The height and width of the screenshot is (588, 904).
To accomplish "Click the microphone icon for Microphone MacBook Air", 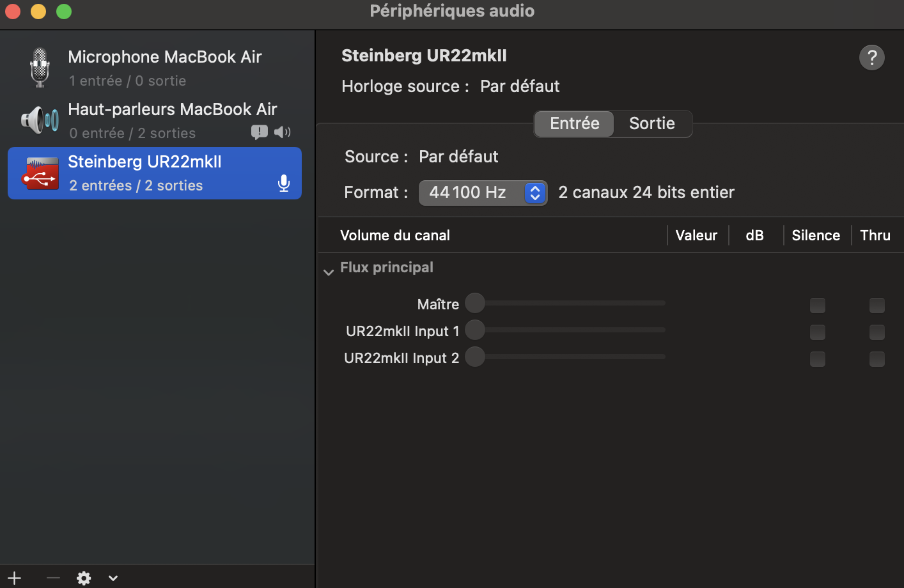I will [40, 67].
